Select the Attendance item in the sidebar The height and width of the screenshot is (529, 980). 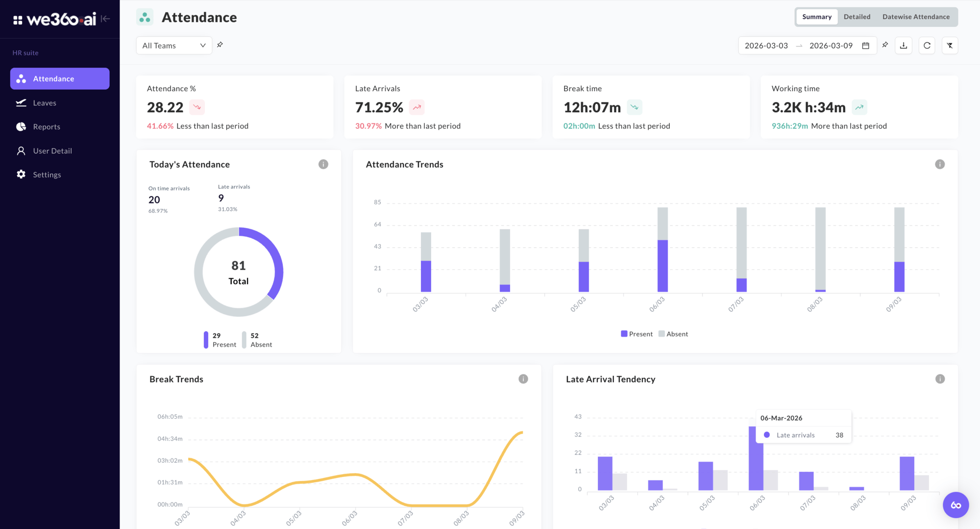point(60,78)
